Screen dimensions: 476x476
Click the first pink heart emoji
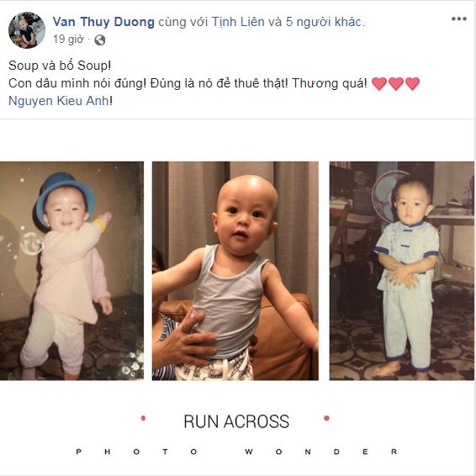(379, 84)
